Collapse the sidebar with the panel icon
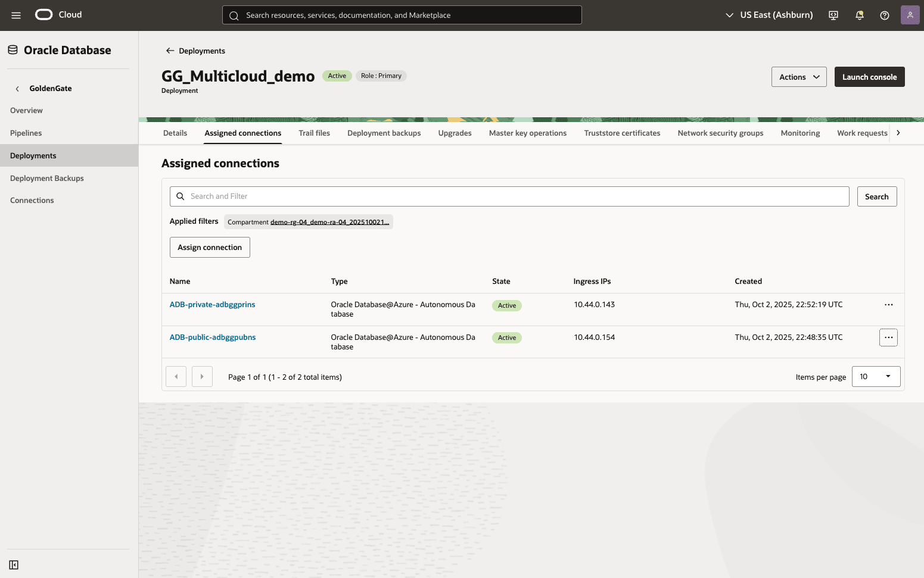Viewport: 924px width, 578px height. (x=14, y=564)
